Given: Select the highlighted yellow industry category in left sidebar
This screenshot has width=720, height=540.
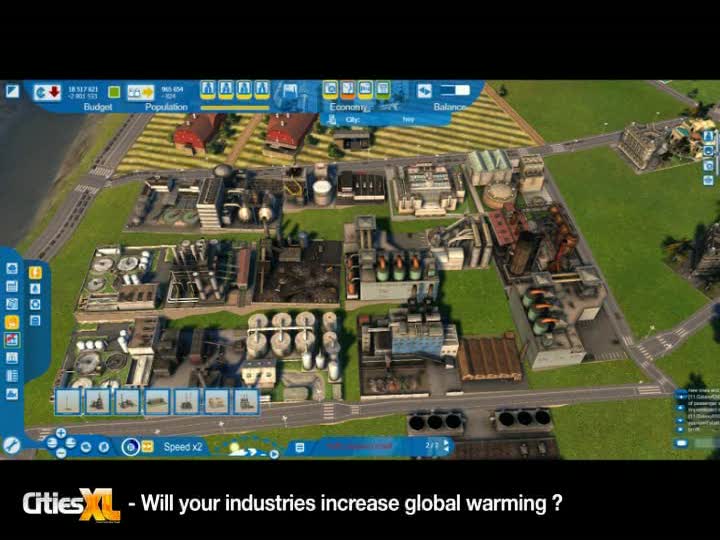Looking at the screenshot, I should coord(12,322).
